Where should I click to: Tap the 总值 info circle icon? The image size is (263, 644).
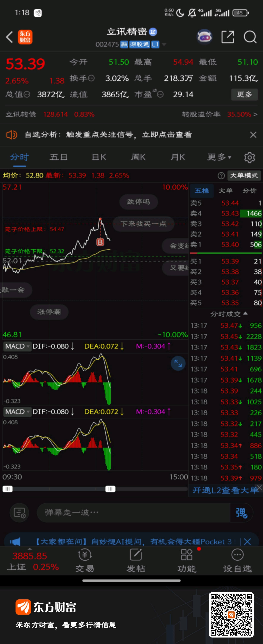[x=27, y=94]
